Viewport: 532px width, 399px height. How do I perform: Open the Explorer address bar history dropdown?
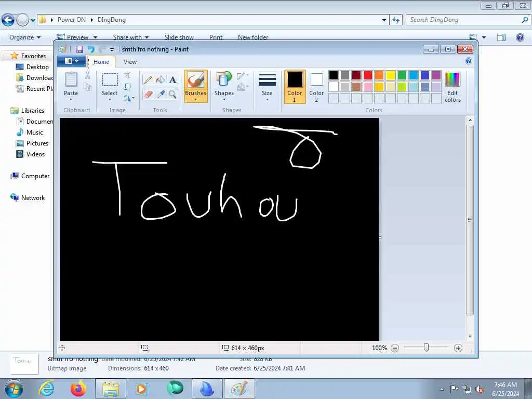pyautogui.click(x=384, y=20)
